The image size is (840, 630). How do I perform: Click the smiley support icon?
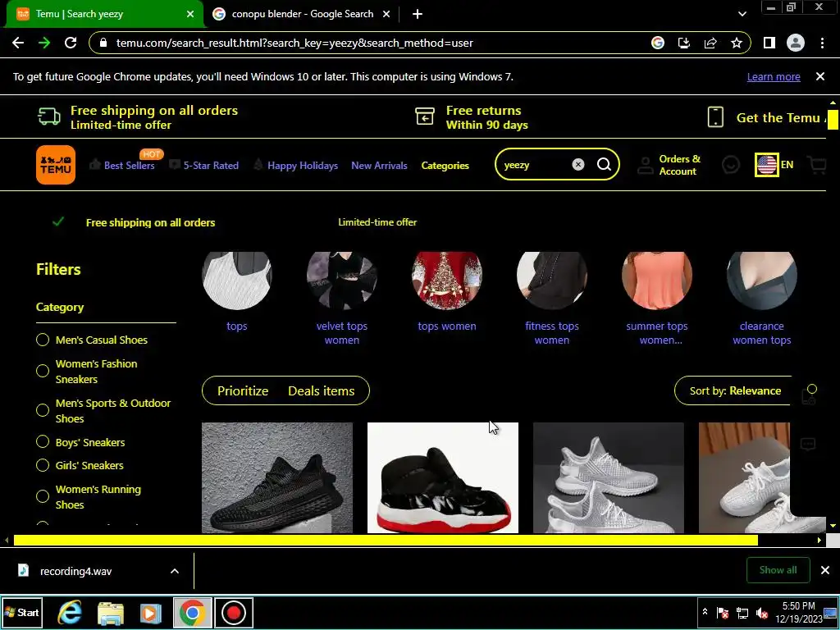pyautogui.click(x=731, y=165)
